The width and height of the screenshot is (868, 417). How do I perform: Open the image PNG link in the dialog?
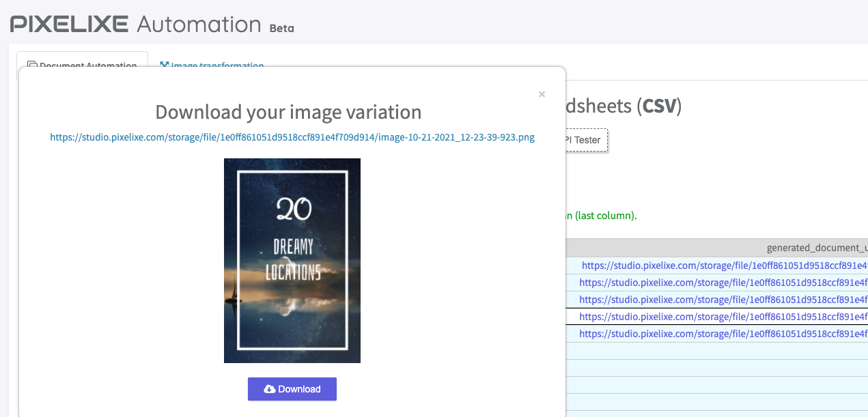click(292, 137)
